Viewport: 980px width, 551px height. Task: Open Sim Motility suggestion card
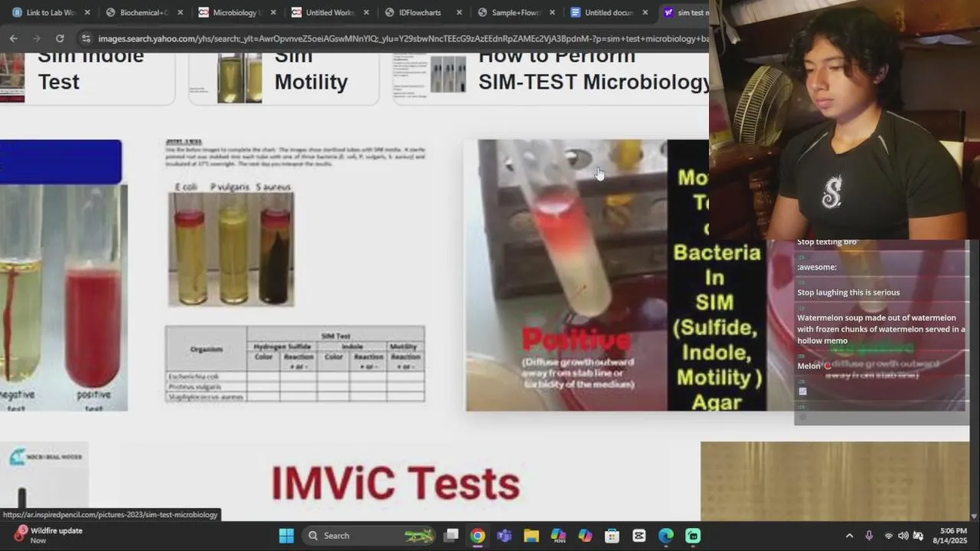(x=284, y=77)
